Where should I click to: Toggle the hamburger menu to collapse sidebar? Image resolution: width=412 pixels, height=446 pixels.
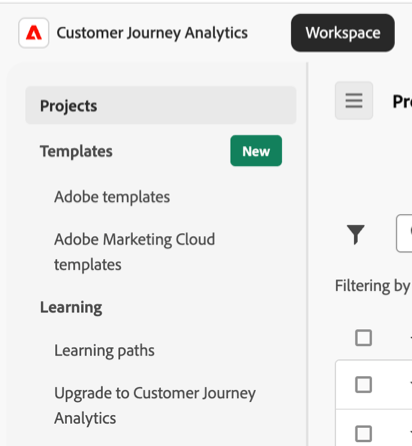pos(354,100)
